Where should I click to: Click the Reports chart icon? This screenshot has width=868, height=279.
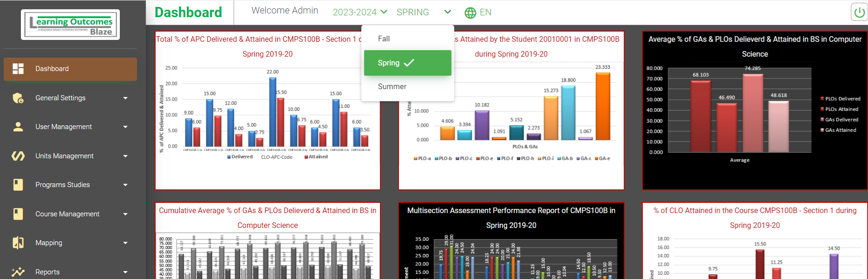point(18,272)
